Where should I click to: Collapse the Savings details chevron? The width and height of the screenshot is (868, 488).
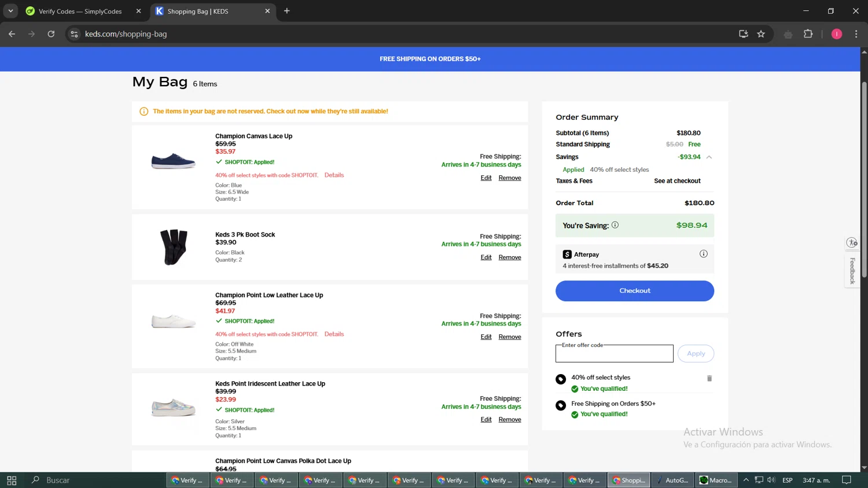click(709, 157)
